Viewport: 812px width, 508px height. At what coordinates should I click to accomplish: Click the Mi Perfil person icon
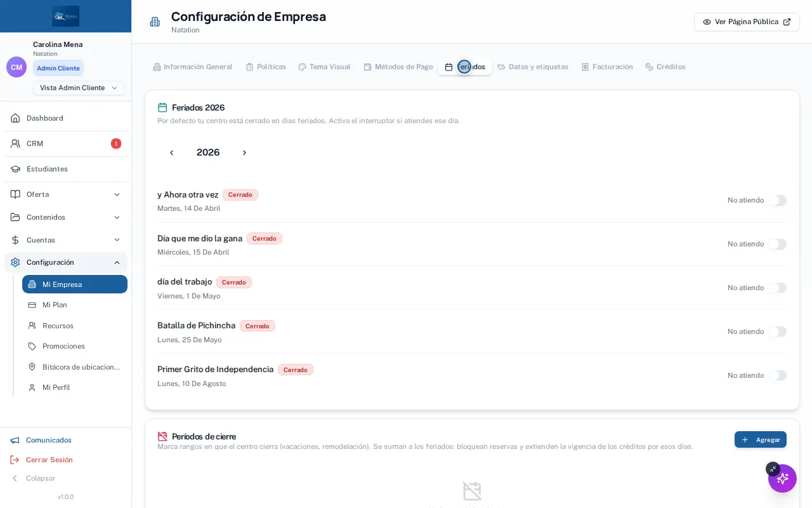tap(32, 387)
